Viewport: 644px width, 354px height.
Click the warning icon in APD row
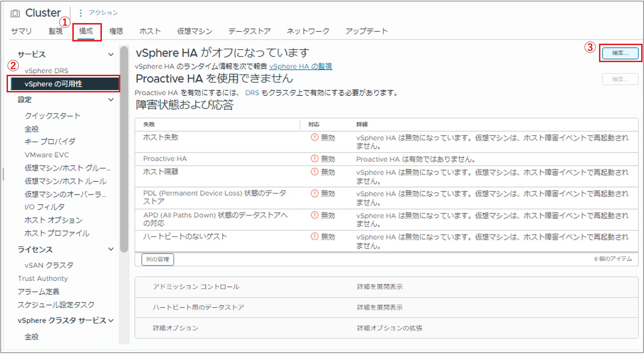[x=314, y=215]
